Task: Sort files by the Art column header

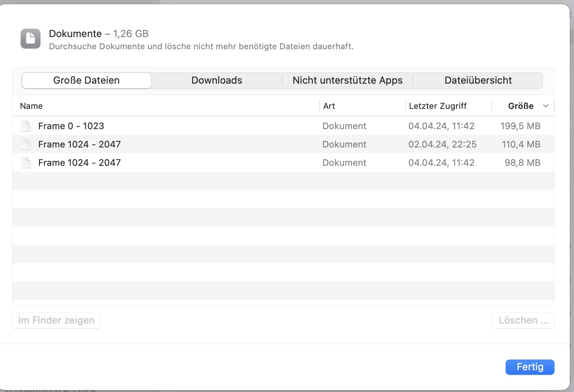Action: 329,106
